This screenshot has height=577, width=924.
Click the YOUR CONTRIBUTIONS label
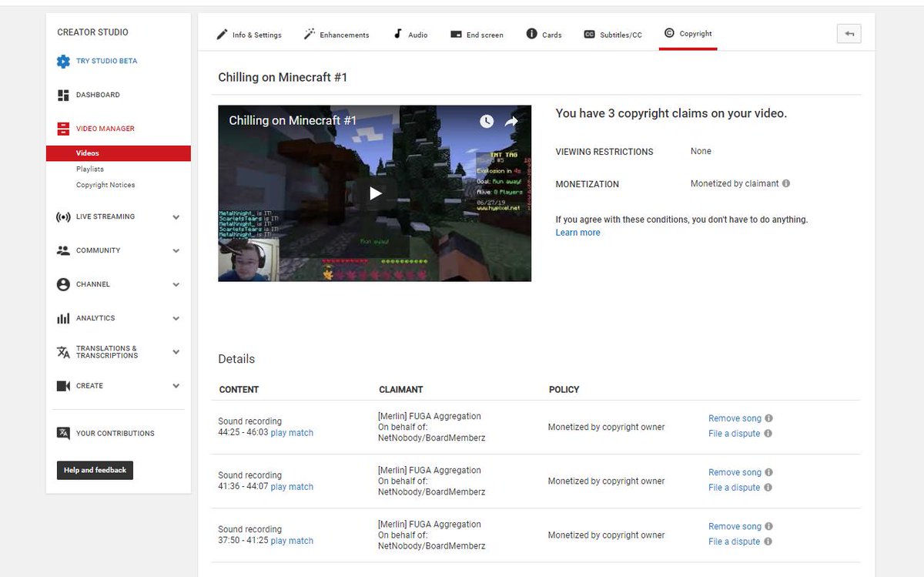(115, 433)
